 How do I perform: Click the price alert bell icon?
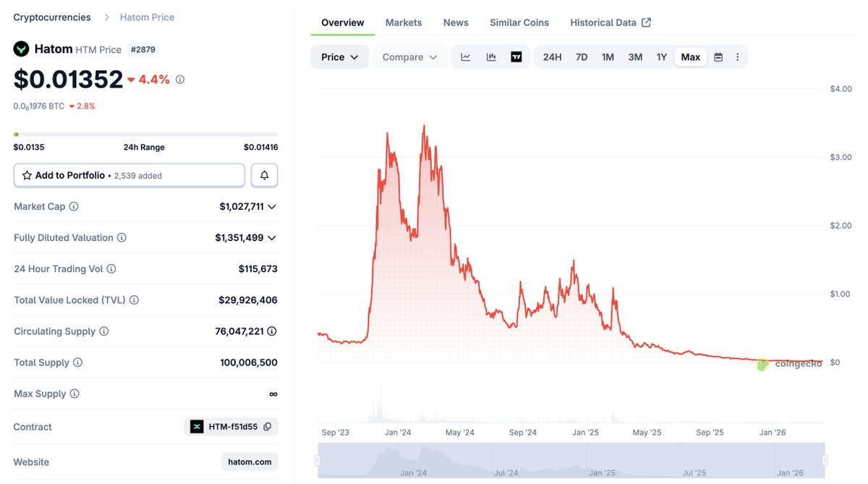point(264,175)
